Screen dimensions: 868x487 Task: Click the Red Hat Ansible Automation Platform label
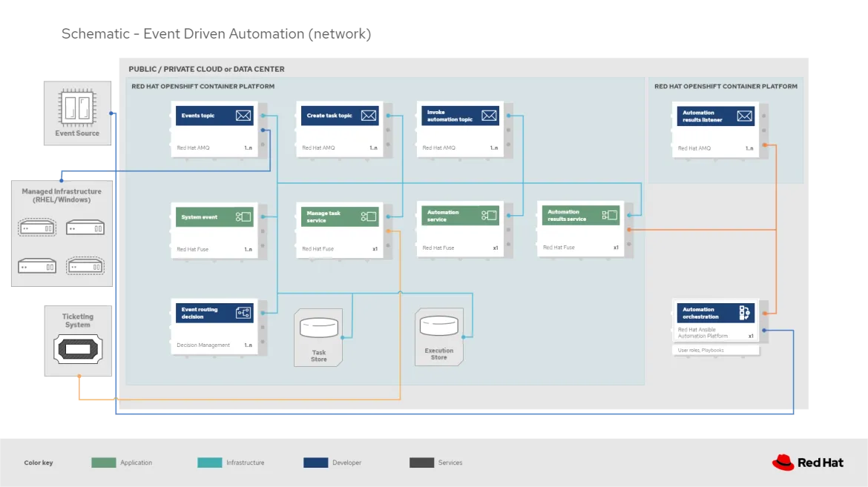(703, 333)
